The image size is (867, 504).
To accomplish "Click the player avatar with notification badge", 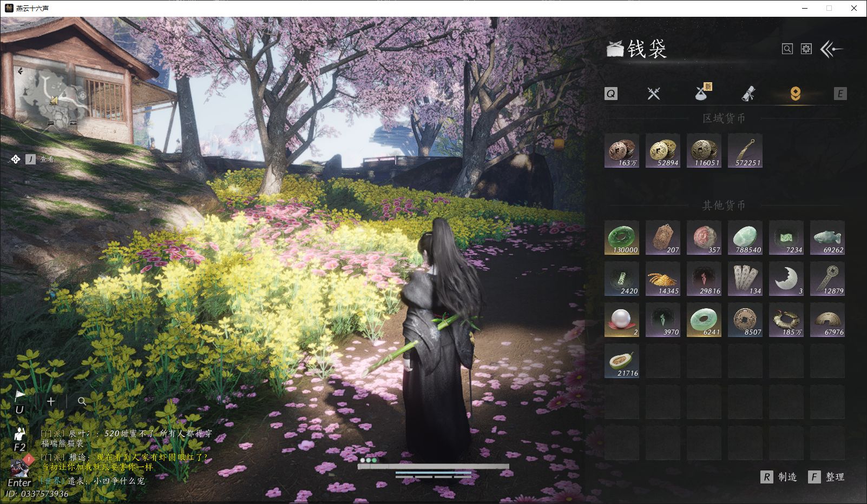I will (x=19, y=467).
